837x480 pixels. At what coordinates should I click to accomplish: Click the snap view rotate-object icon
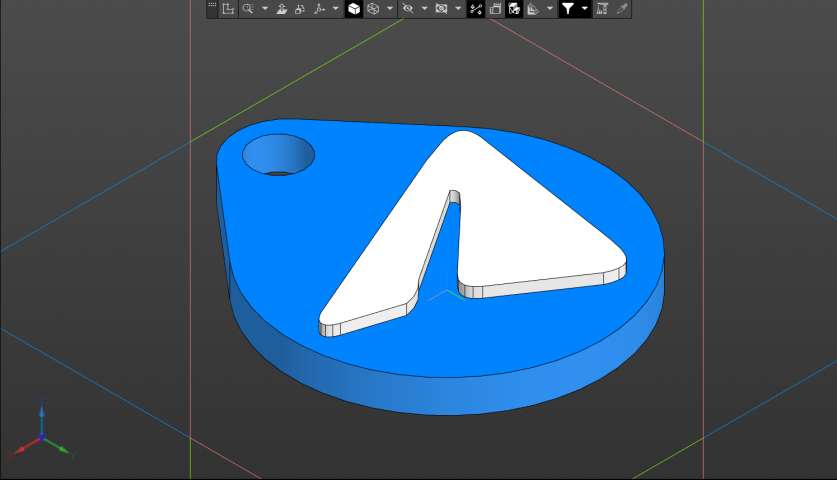(300, 9)
